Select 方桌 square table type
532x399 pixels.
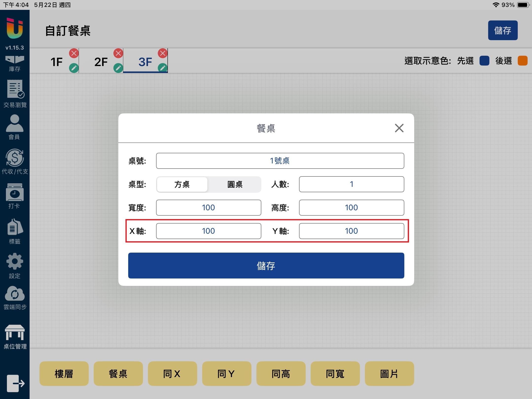click(x=182, y=184)
